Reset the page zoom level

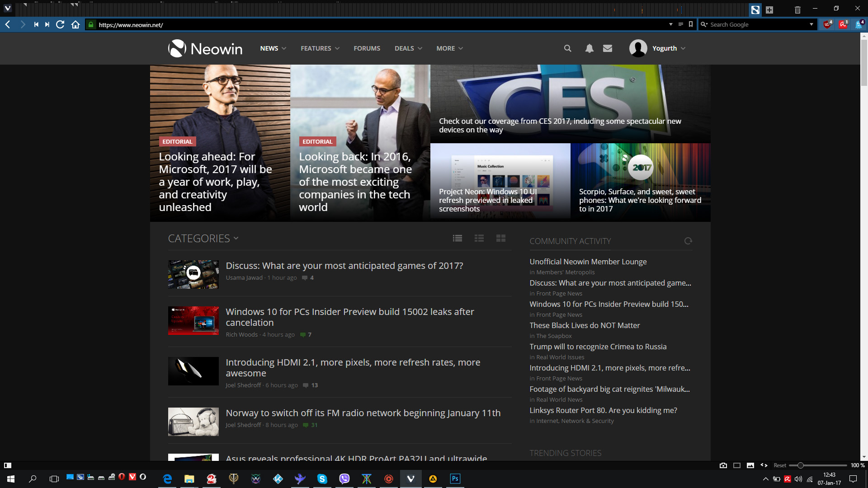(x=780, y=465)
